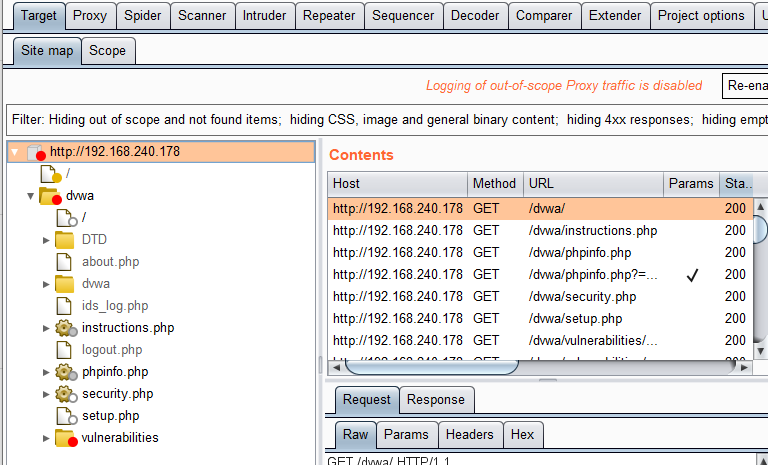The height and width of the screenshot is (465, 768).
Task: Open the Project options tab
Action: point(701,16)
